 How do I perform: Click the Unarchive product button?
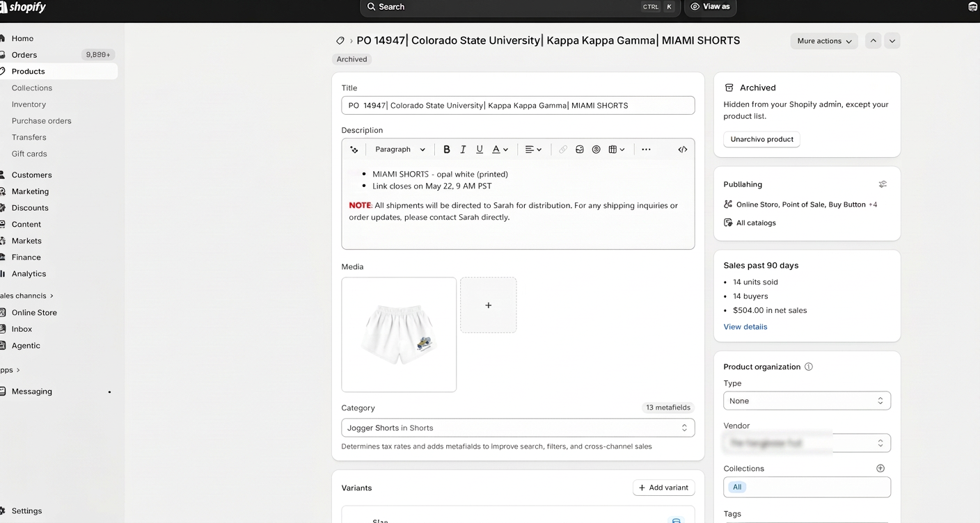(x=762, y=139)
